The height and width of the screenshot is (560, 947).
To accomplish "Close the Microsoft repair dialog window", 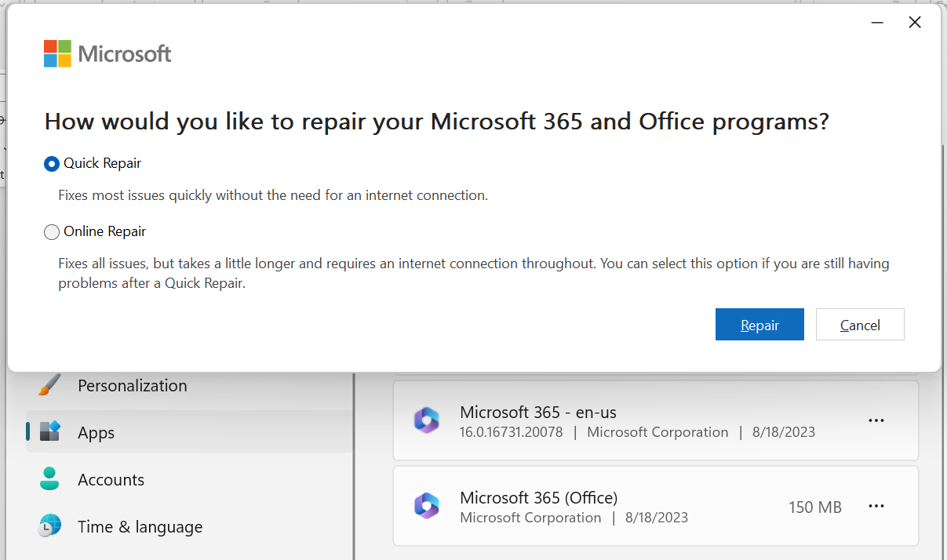I will [915, 23].
